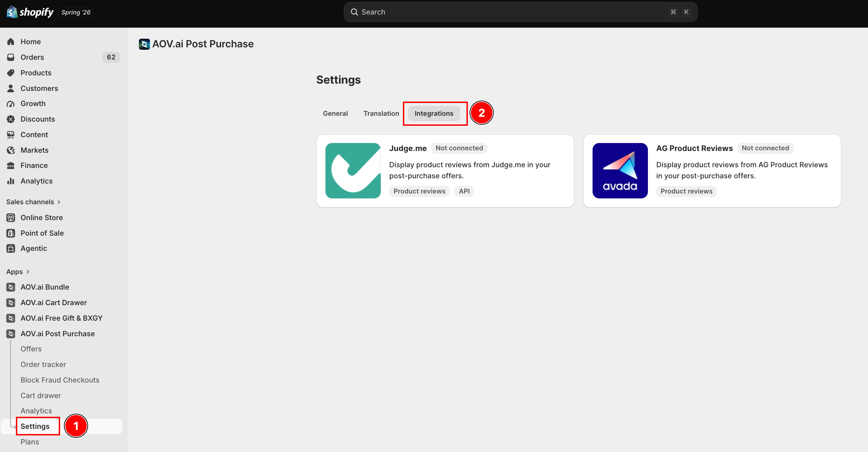Click the Products tag icon

click(x=11, y=73)
